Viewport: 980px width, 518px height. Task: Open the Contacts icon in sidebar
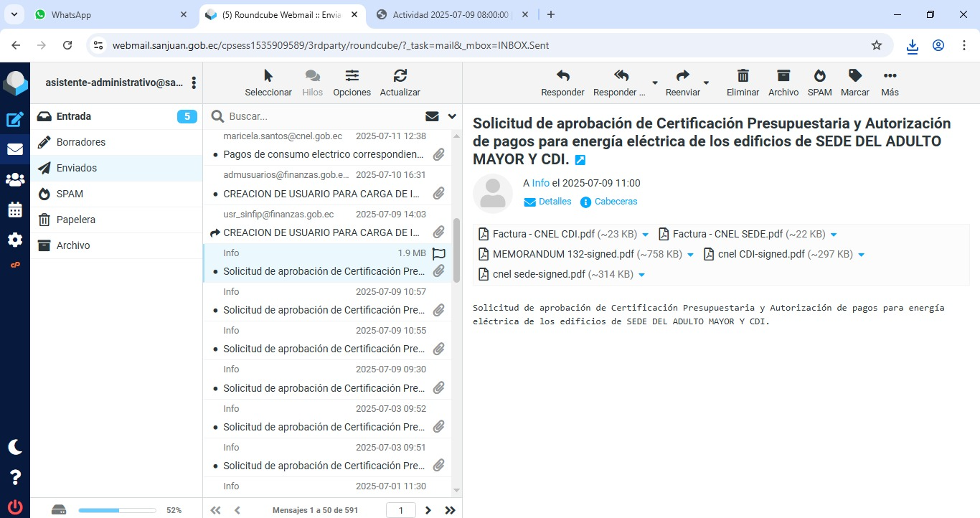tap(15, 179)
